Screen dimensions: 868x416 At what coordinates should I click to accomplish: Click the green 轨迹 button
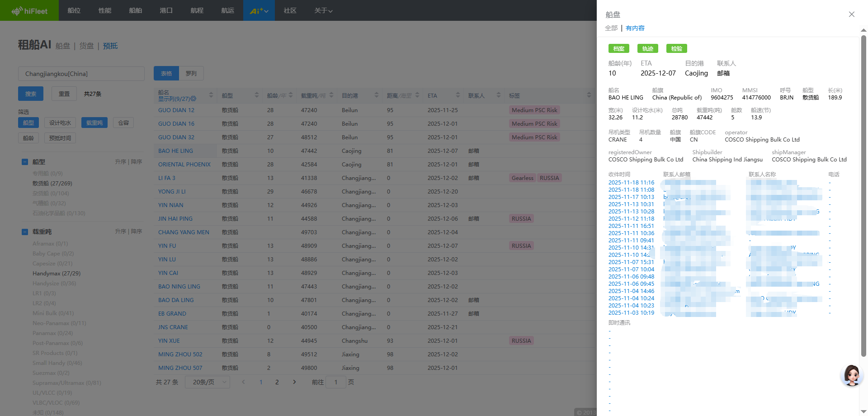(x=647, y=48)
